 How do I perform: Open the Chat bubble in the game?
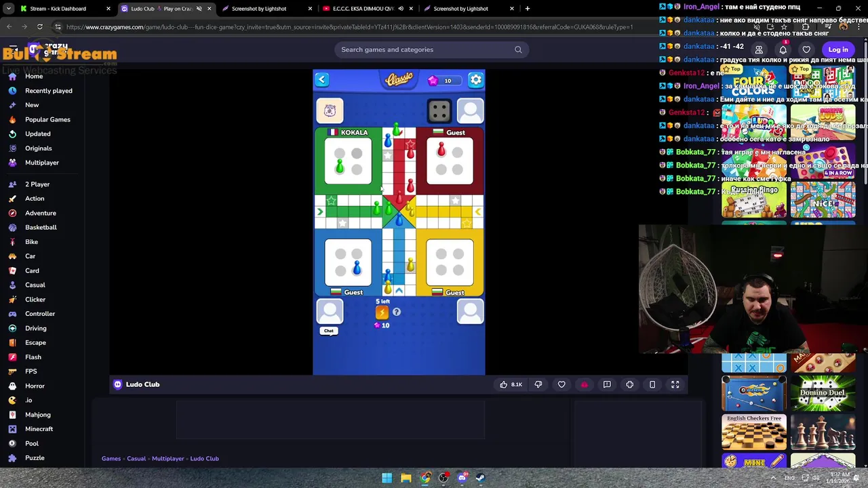point(329,331)
